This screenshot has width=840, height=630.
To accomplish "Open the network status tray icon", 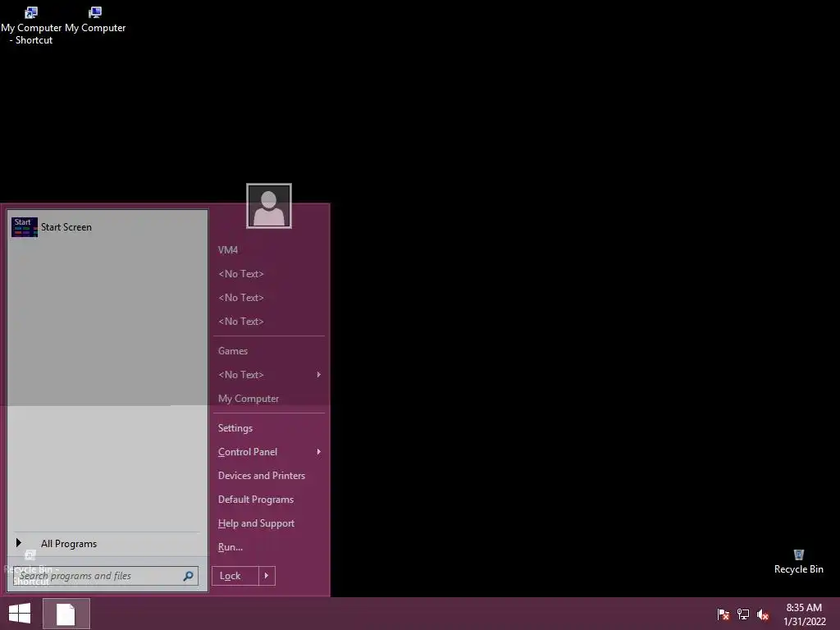I will (743, 614).
